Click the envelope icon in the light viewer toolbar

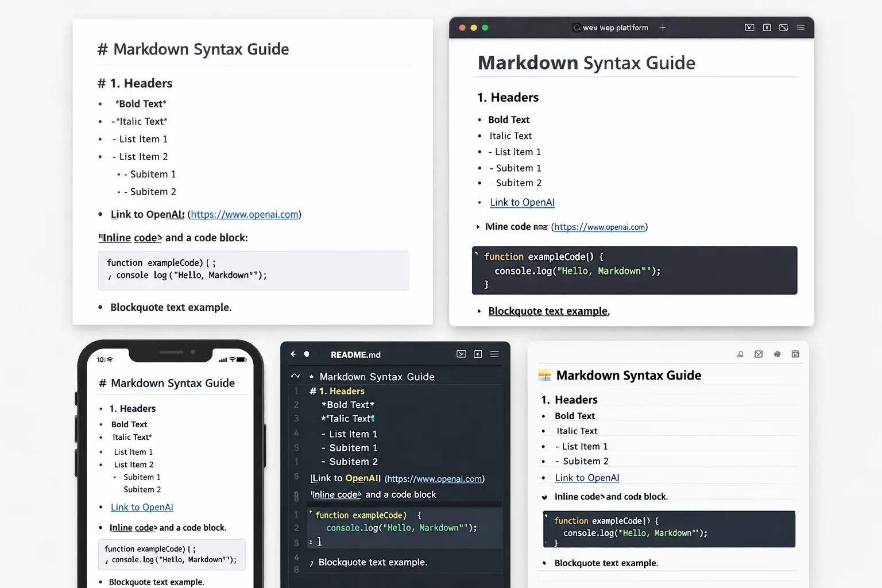(759, 354)
